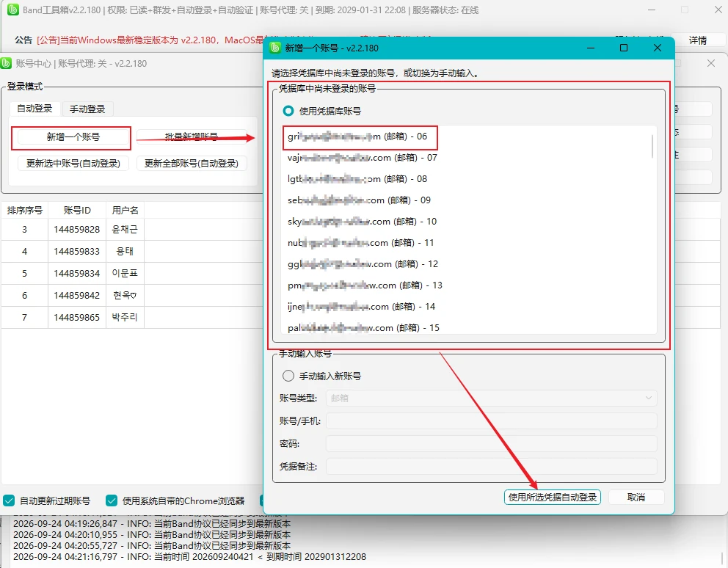Open 详情 for the announcement
Screen dimensions: 728x568
(697, 40)
